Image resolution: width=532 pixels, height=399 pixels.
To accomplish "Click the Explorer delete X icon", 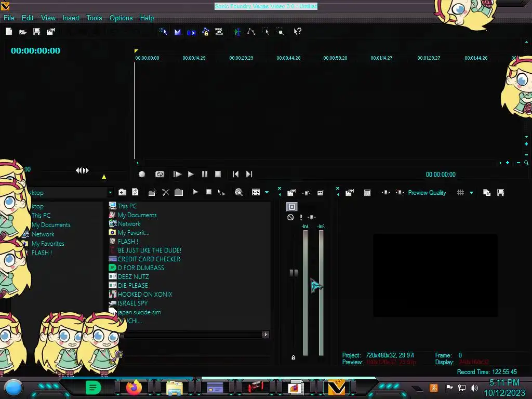I will coord(166,192).
